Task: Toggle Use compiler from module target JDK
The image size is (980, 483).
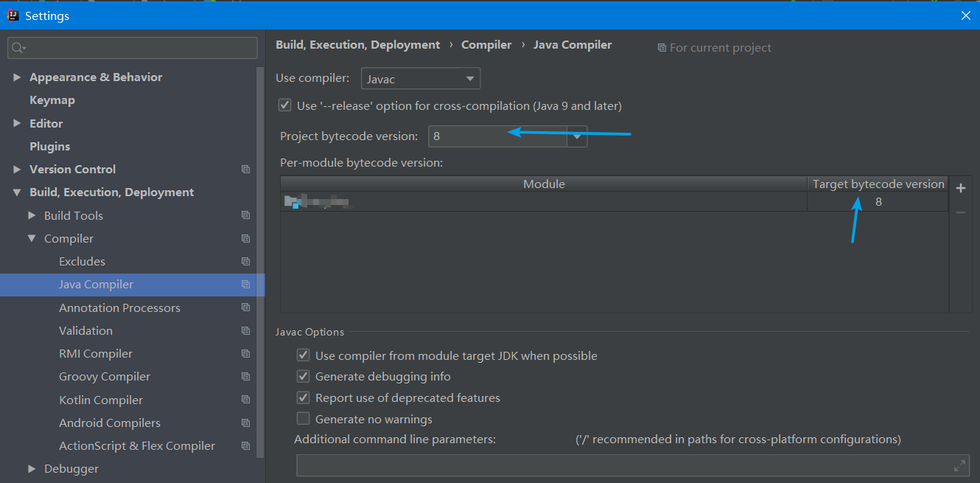Action: (x=303, y=355)
